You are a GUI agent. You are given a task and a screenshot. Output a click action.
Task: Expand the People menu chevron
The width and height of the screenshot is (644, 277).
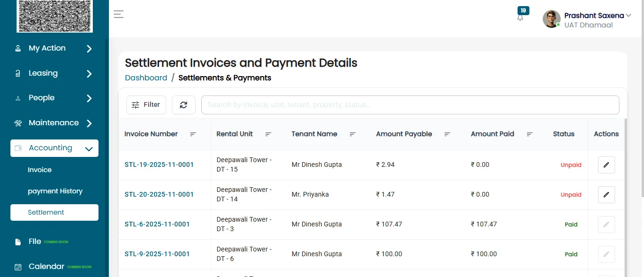pos(89,98)
